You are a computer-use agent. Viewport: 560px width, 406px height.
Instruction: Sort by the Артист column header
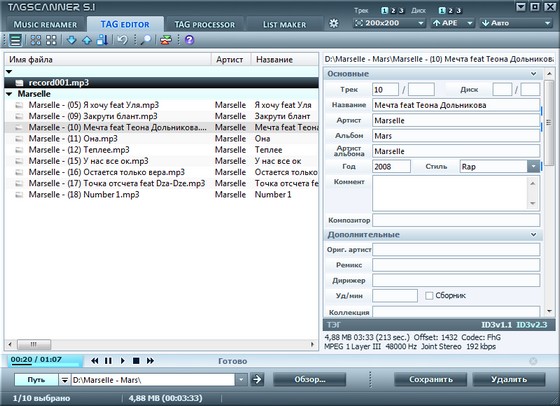point(231,59)
